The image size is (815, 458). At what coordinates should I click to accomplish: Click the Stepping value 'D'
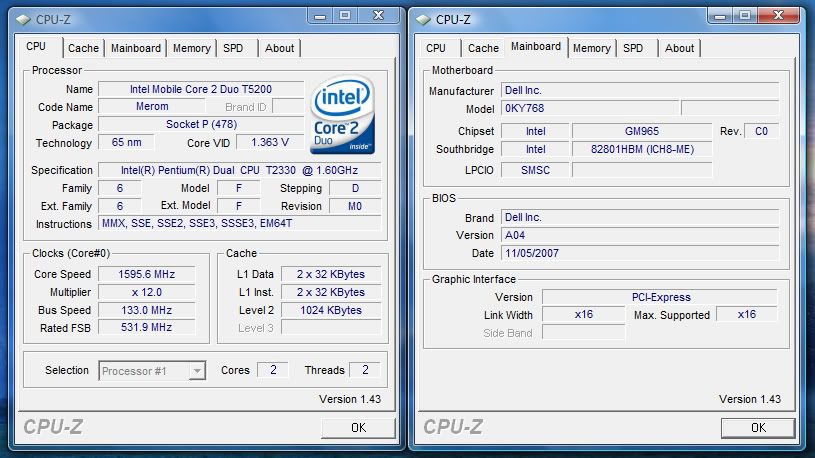[355, 188]
